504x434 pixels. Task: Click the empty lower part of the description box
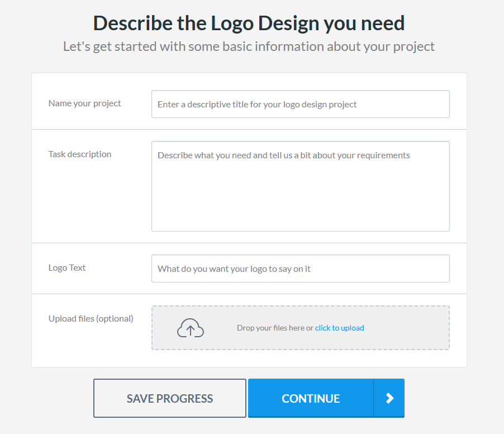tap(300, 207)
